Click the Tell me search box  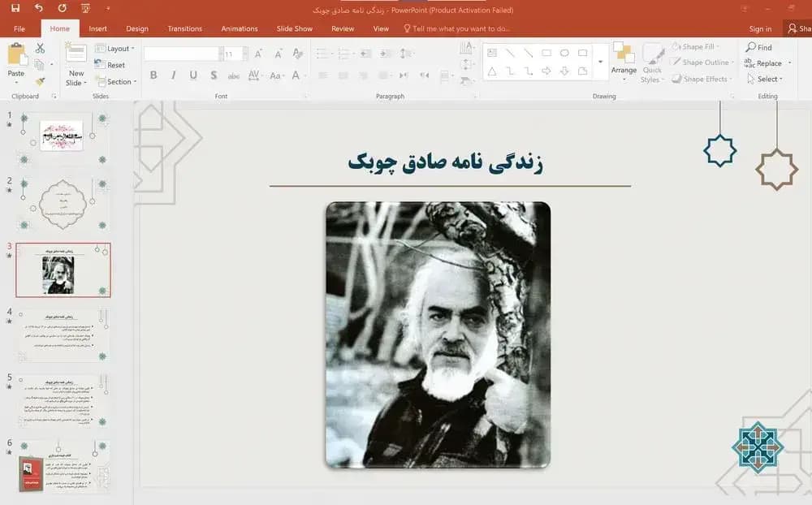click(x=456, y=28)
